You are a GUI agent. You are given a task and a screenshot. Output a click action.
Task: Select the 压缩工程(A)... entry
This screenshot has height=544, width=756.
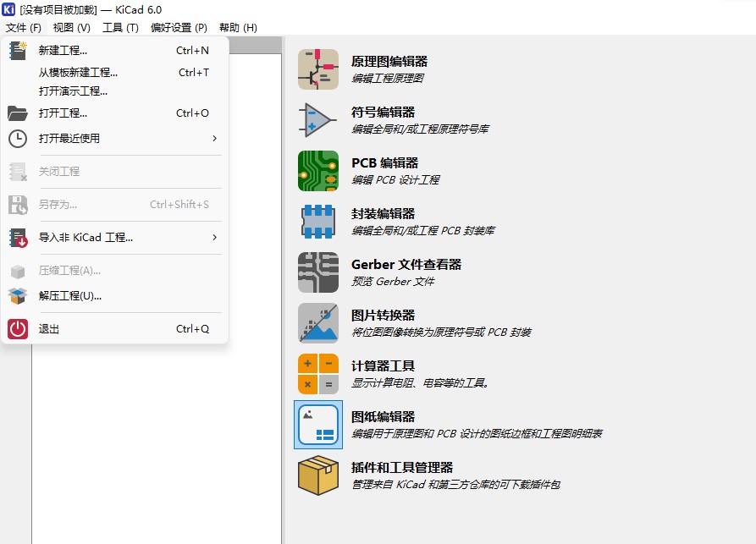click(115, 271)
